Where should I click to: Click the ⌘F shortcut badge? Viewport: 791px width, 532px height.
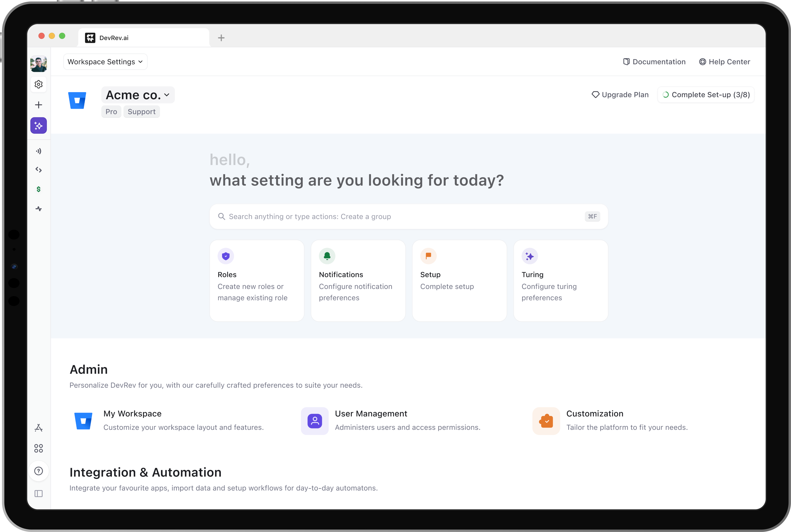[x=592, y=216]
